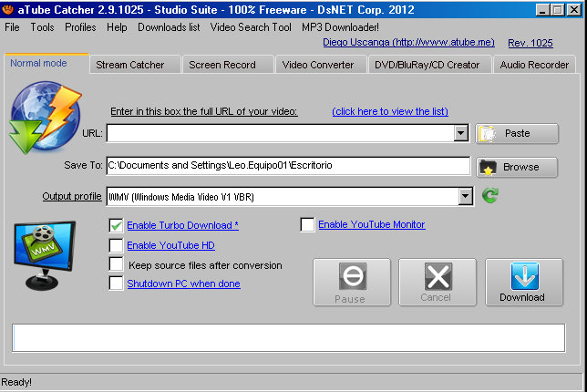The width and height of the screenshot is (587, 392).
Task: Expand the URL dropdown list
Action: click(461, 134)
